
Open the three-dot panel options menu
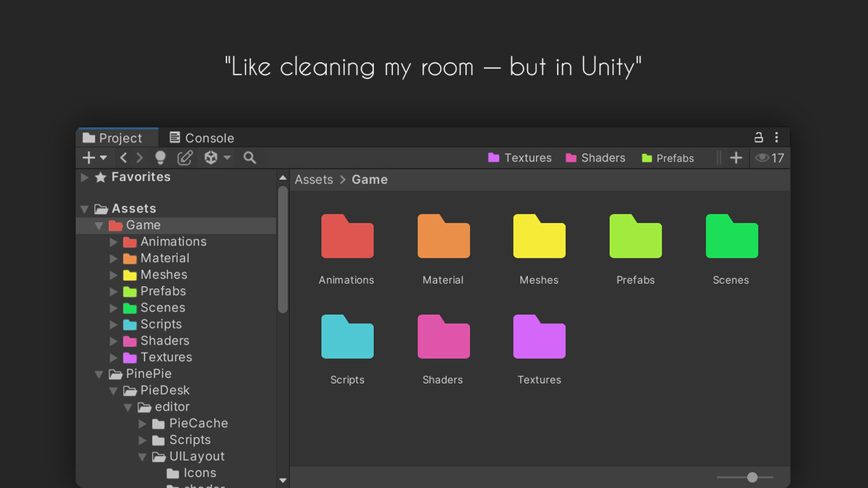(x=777, y=138)
